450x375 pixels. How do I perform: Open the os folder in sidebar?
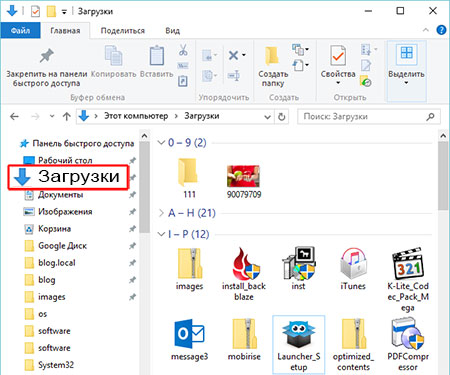pos(43,314)
